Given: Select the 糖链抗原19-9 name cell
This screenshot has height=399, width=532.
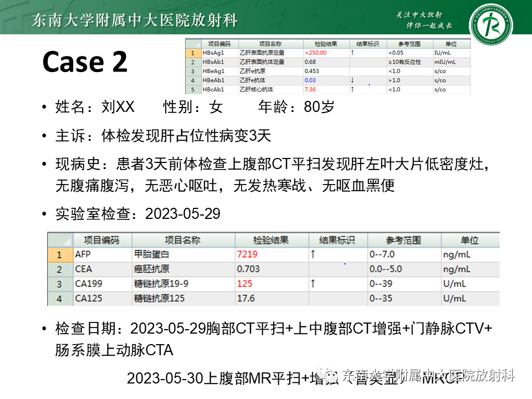Looking at the screenshot, I should click(x=183, y=284).
